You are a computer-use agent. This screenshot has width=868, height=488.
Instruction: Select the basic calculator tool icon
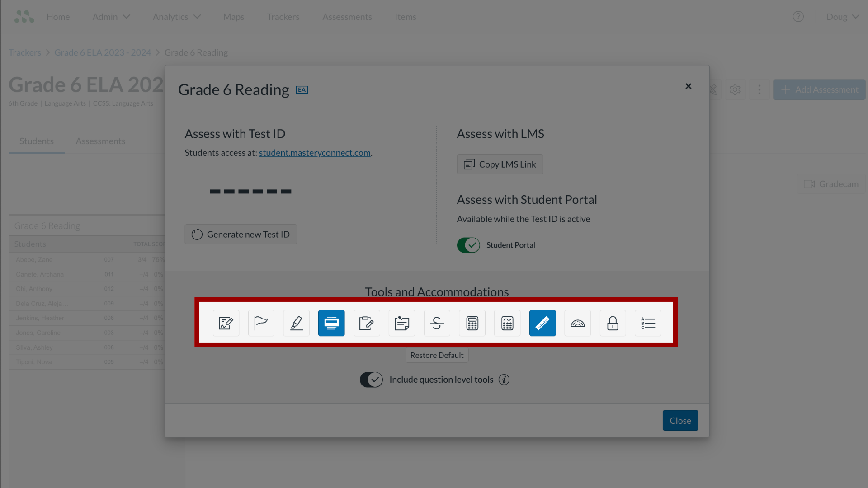point(472,322)
